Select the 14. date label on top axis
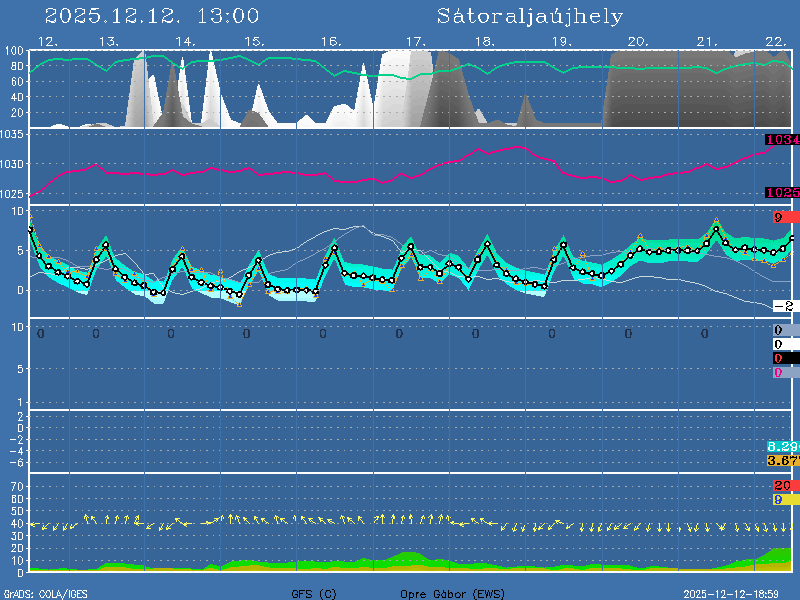800x600 pixels. pos(185,41)
